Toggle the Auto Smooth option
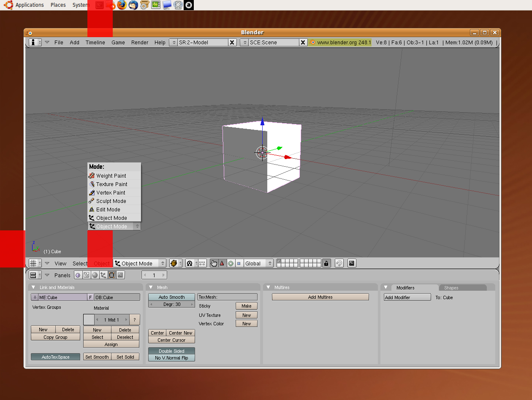 (x=171, y=297)
